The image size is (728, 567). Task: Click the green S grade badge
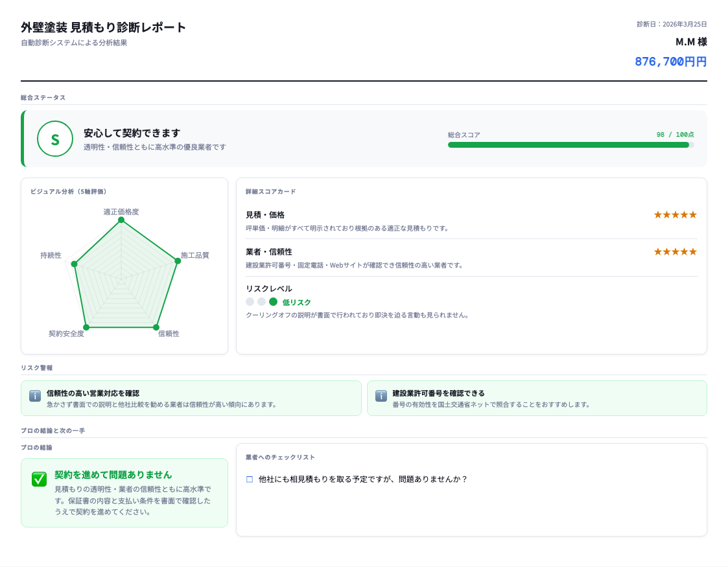pos(55,139)
